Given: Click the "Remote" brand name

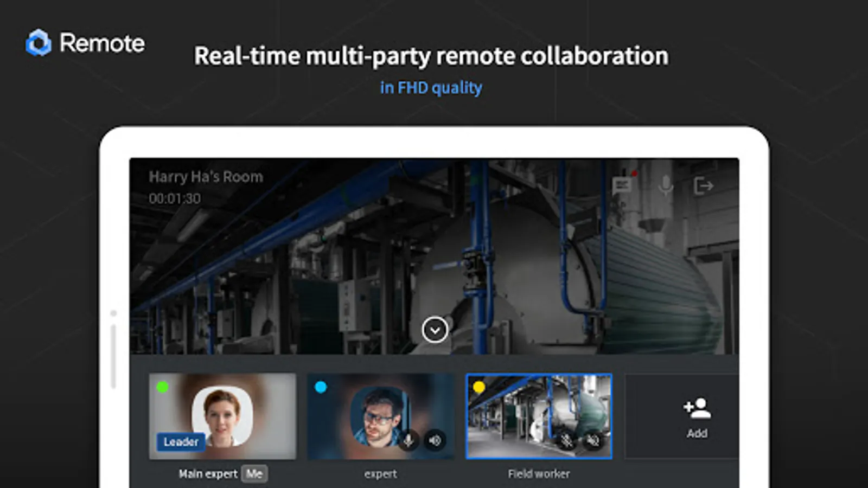Looking at the screenshot, I should point(102,43).
